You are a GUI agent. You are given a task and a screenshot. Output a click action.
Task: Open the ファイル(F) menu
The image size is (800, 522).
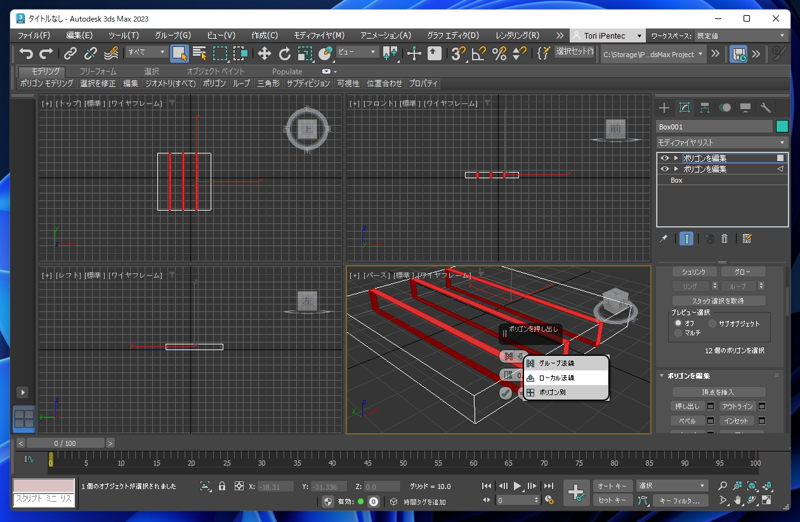click(x=34, y=35)
